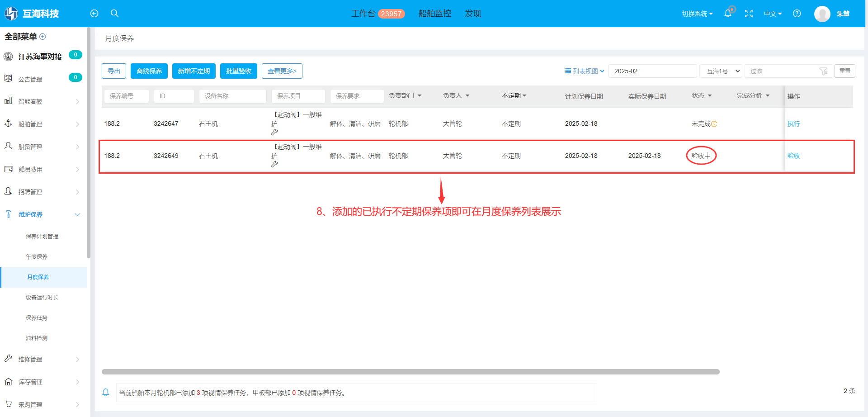
Task: Click the 列表视图 list icon
Action: click(567, 71)
